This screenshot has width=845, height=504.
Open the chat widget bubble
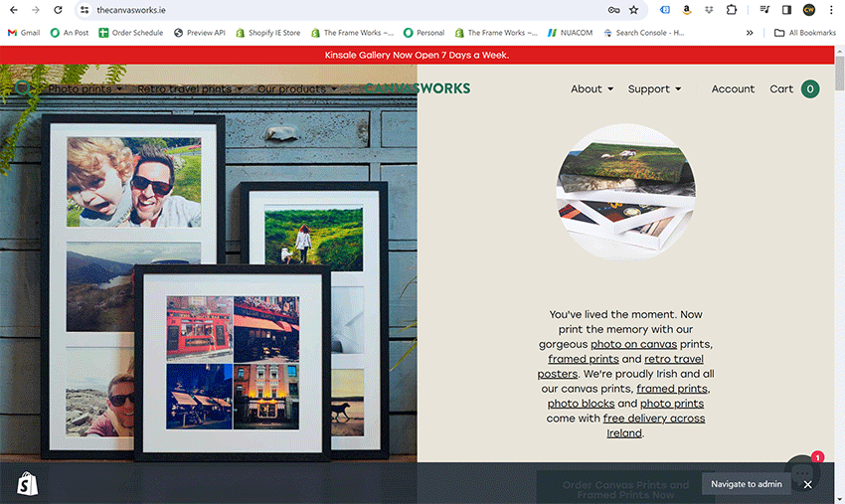803,469
